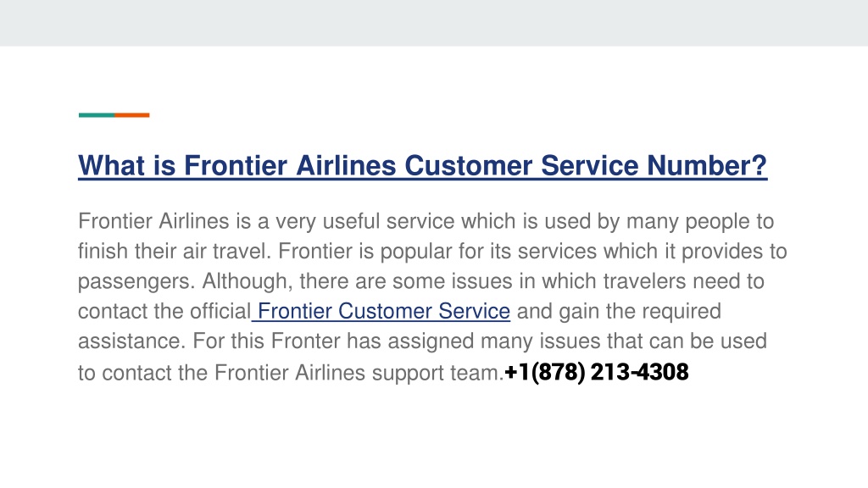Click the word 'passengers' in the paragraph
This screenshot has width=868, height=488.
133,281
